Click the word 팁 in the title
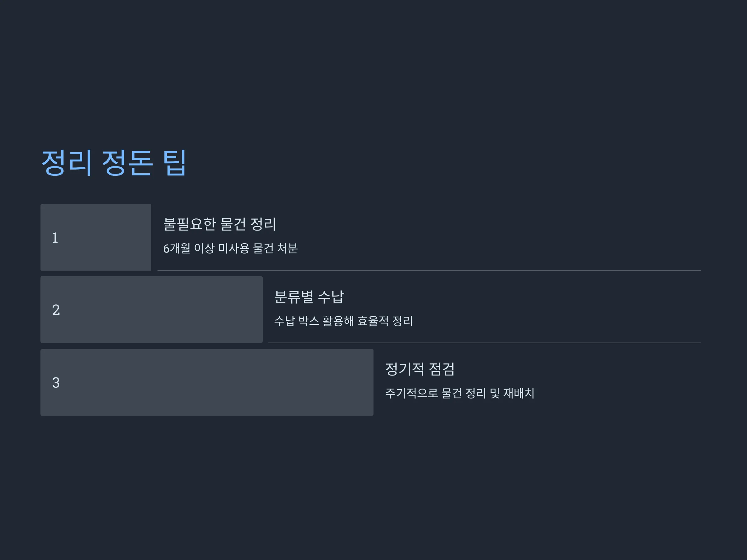The height and width of the screenshot is (560, 747). (175, 163)
